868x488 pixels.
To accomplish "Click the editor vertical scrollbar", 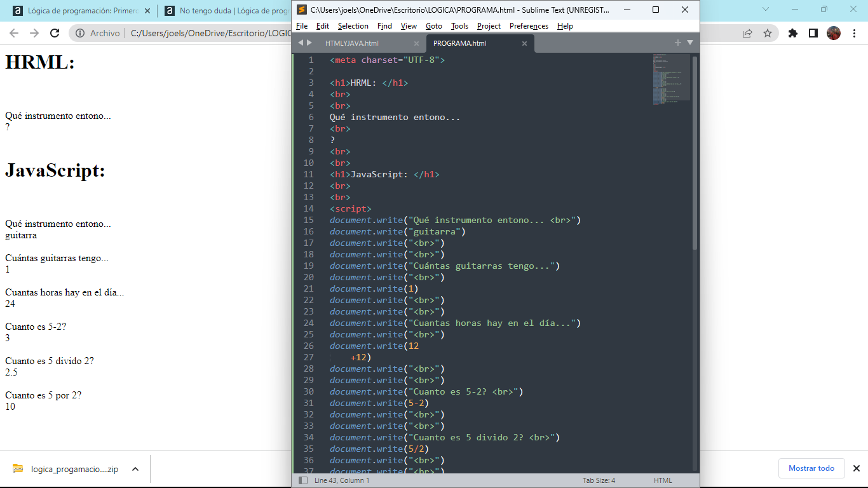I will pyautogui.click(x=695, y=152).
